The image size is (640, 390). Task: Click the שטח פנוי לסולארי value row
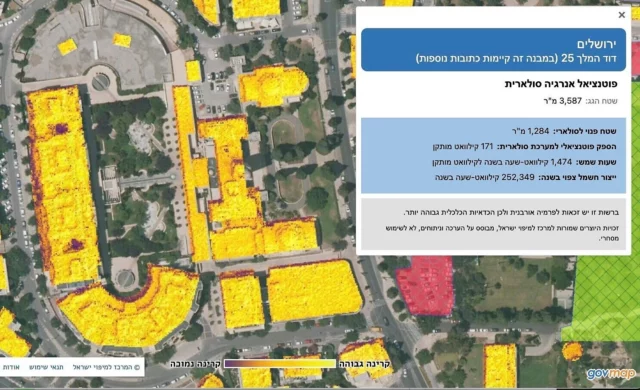[564, 131]
